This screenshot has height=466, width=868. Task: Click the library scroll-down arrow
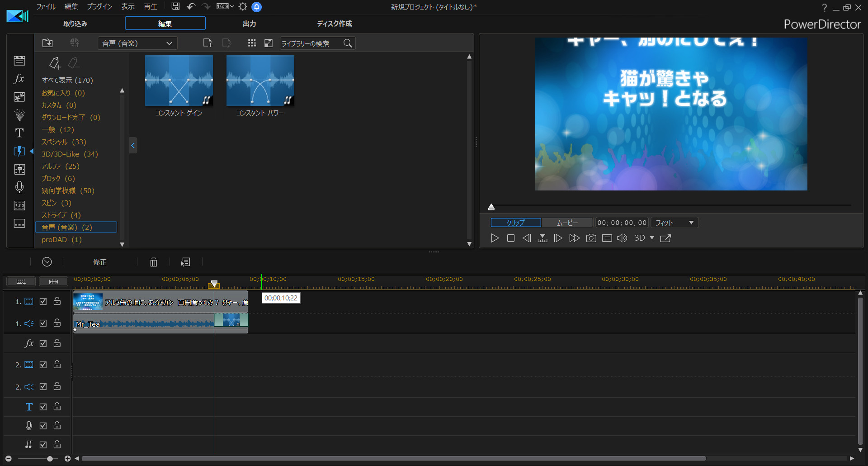pyautogui.click(x=469, y=244)
